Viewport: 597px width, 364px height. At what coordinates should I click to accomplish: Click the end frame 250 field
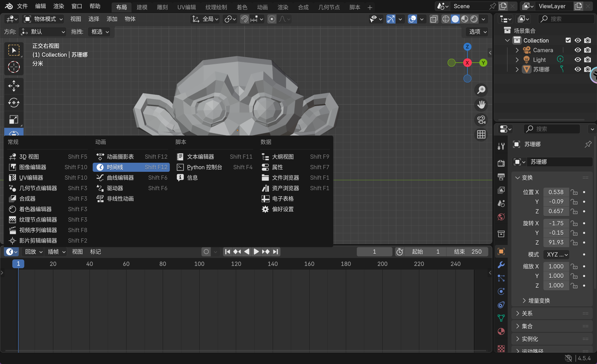(468, 251)
